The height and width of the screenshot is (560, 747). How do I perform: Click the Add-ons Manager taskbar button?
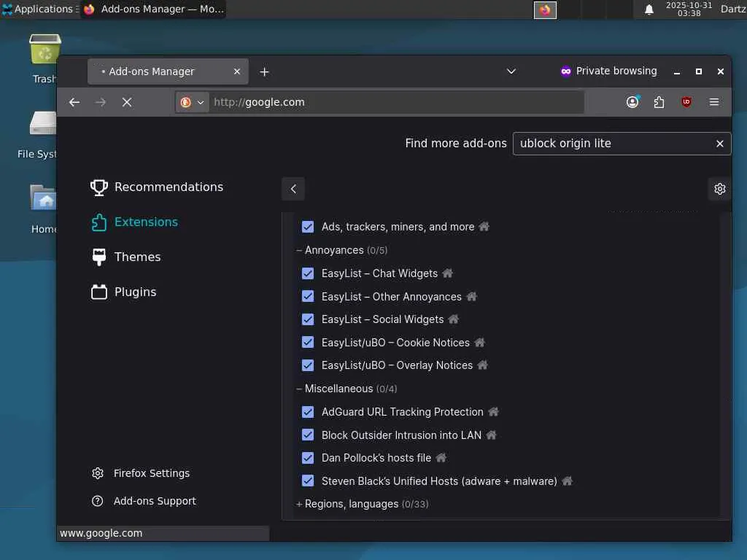pyautogui.click(x=153, y=9)
